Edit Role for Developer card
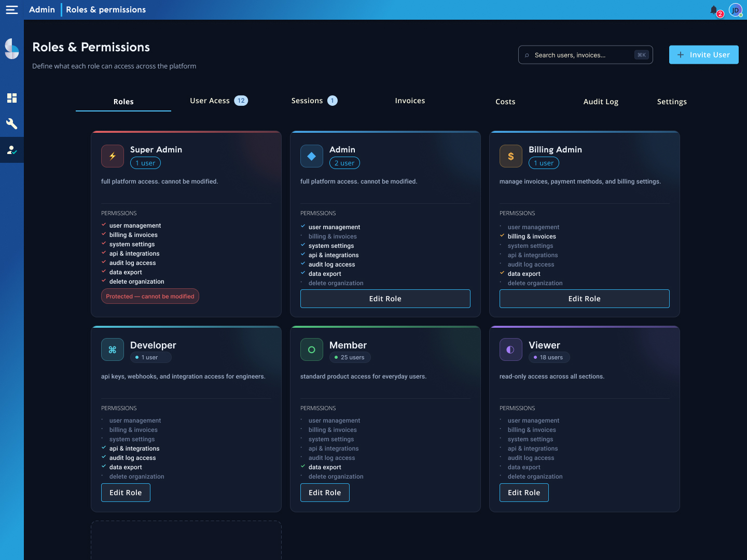The image size is (747, 560). click(126, 493)
